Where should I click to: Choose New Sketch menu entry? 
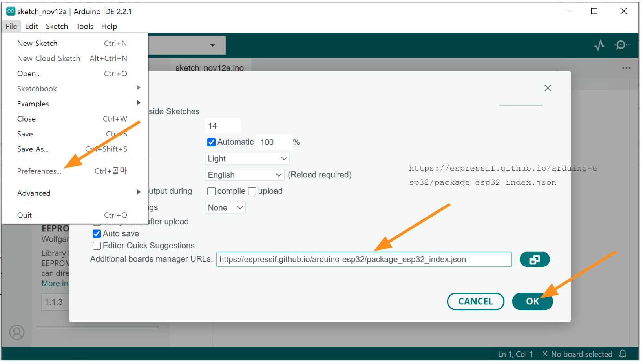75,43
